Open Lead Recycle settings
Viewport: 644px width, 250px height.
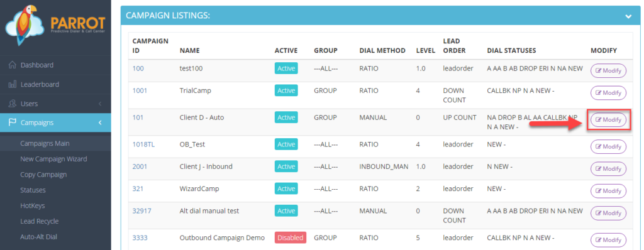[x=40, y=221]
